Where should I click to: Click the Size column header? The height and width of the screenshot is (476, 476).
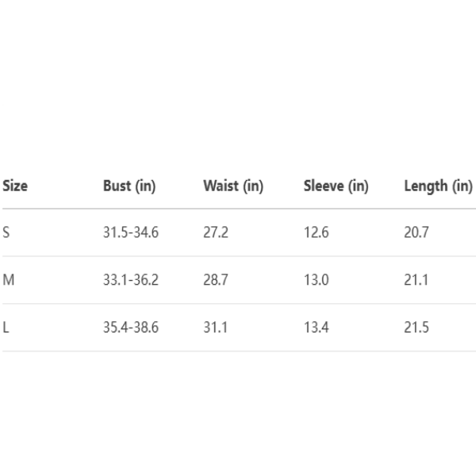click(15, 186)
